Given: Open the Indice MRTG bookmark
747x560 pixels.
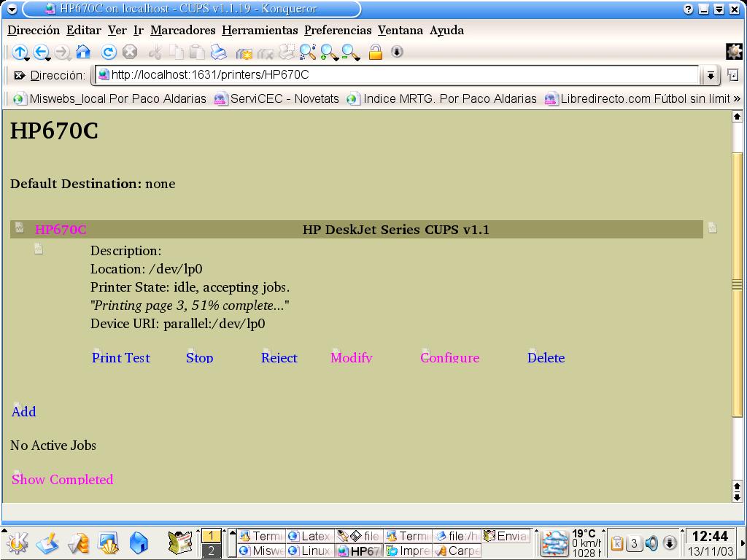Looking at the screenshot, I should (442, 98).
